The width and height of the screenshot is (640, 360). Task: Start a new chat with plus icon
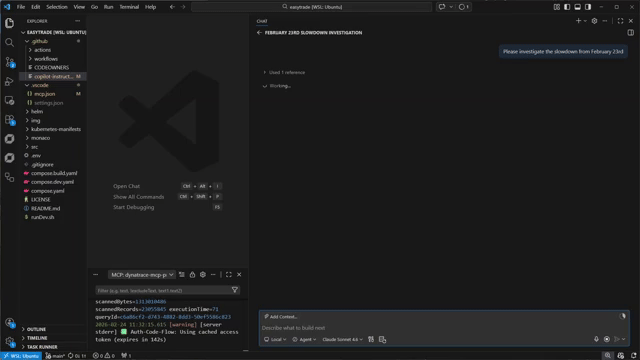[x=578, y=21]
